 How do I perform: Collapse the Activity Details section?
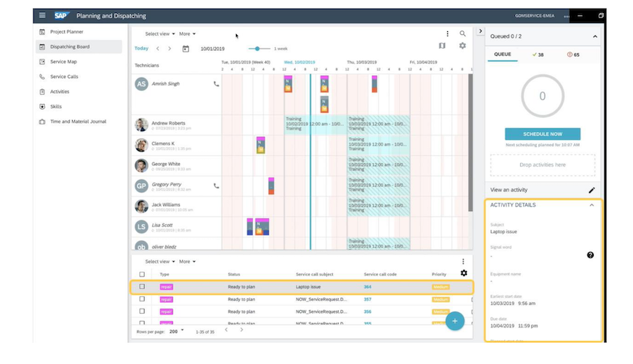point(591,205)
